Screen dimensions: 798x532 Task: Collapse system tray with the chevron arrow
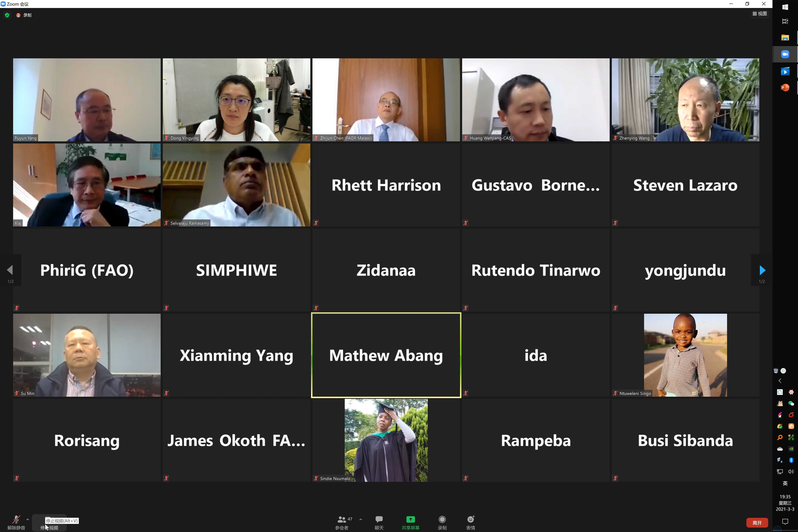(x=780, y=381)
